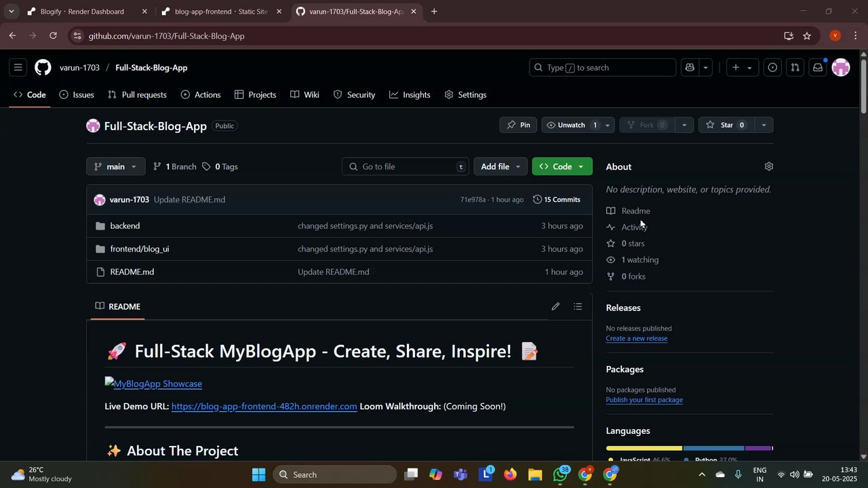Open File Explorer from the taskbar
The width and height of the screenshot is (868, 488).
click(x=535, y=474)
